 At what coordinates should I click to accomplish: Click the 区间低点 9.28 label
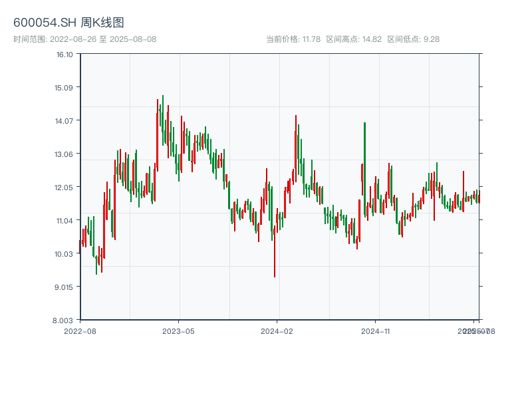(413, 39)
